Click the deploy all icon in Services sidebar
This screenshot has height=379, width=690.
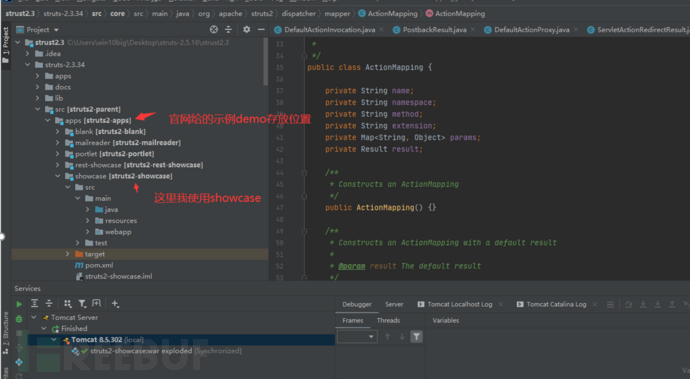click(x=19, y=362)
